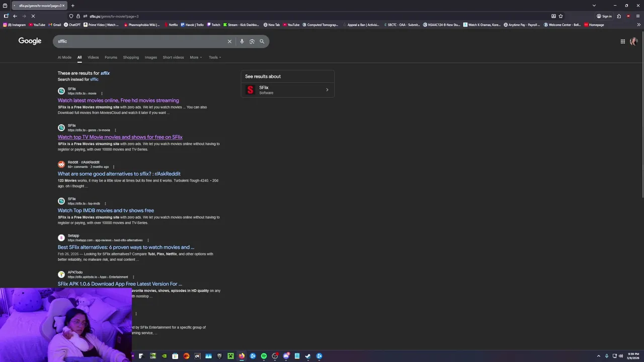Image resolution: width=644 pixels, height=362 pixels.
Task: Launch Spotify from the taskbar
Action: pos(264,356)
